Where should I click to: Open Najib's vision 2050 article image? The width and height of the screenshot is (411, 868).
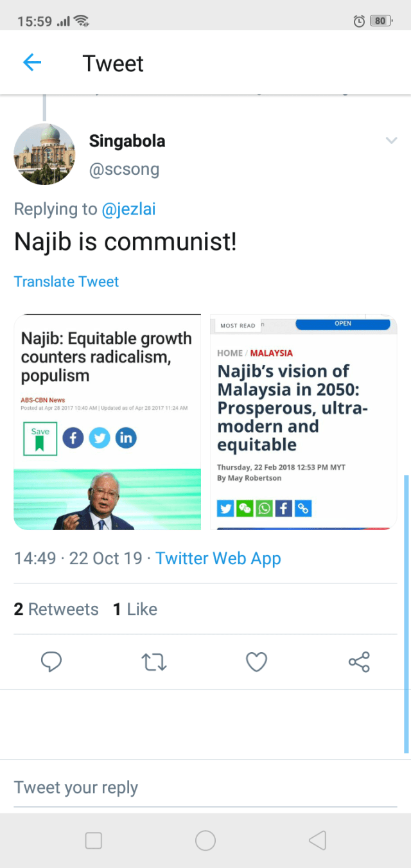tap(303, 422)
